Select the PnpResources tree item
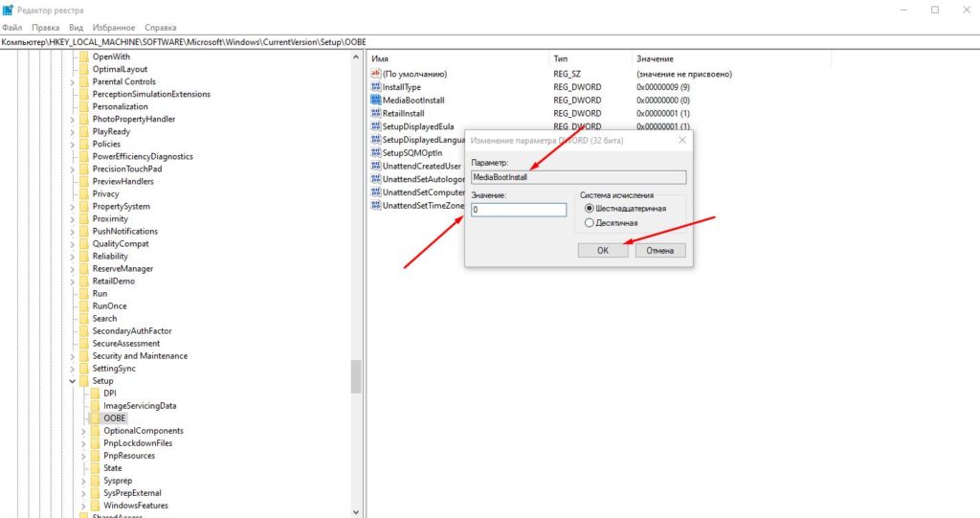The width and height of the screenshot is (980, 518). (x=129, y=456)
